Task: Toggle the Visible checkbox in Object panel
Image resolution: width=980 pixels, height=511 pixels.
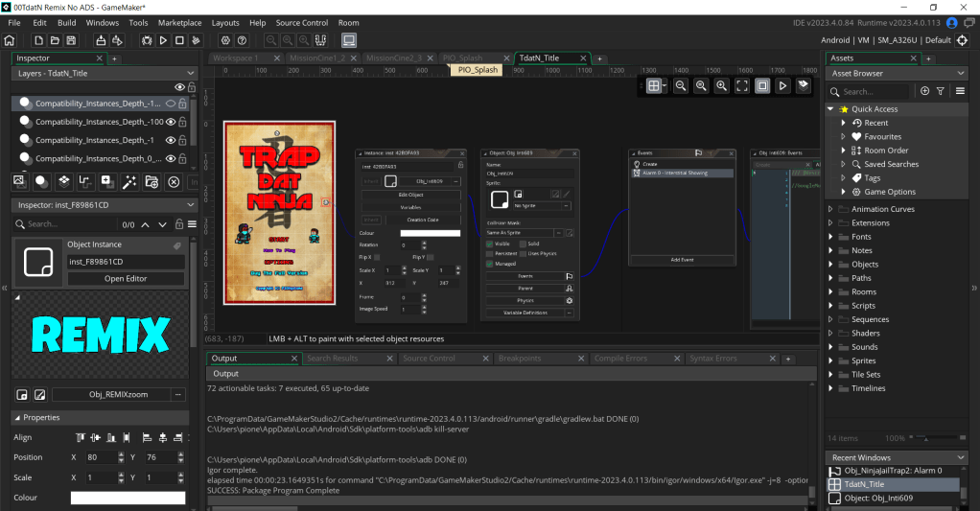Action: point(490,244)
